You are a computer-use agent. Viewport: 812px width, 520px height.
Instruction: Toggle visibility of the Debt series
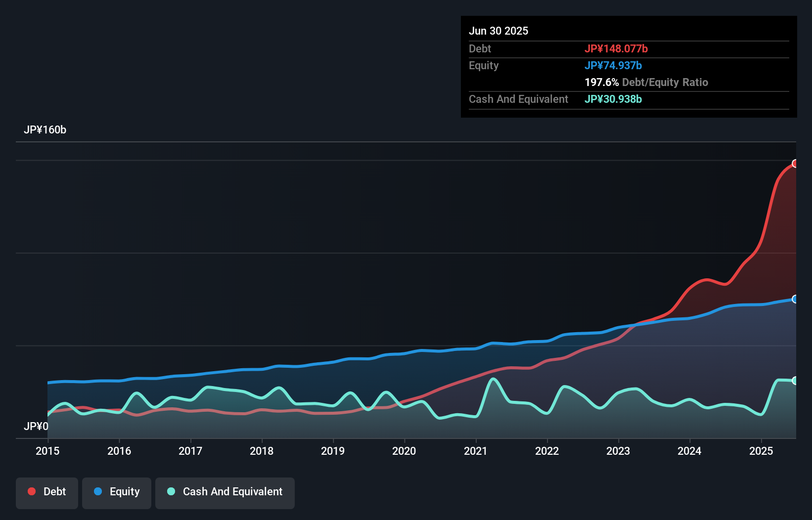coord(46,492)
